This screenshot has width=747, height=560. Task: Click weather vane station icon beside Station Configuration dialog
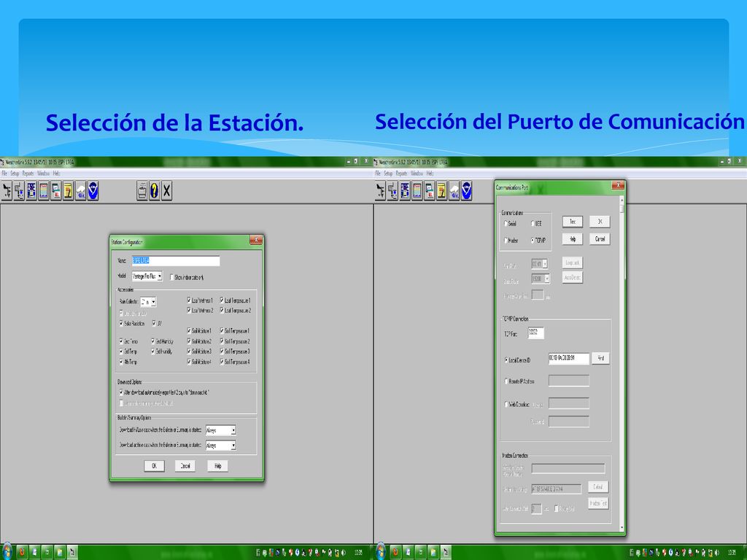7,191
